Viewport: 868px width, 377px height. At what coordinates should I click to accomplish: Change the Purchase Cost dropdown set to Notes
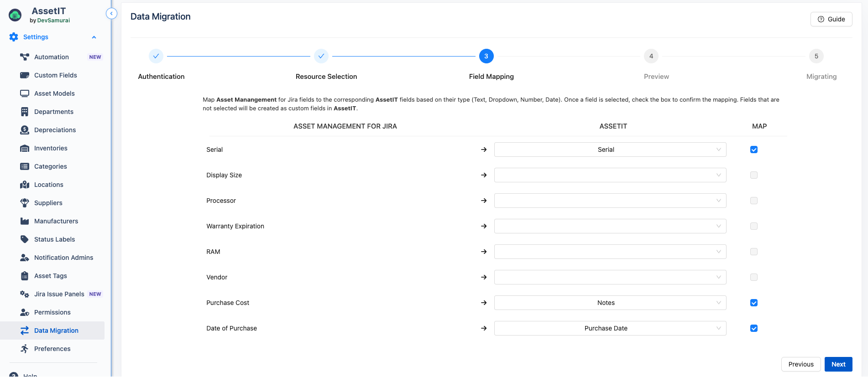click(x=610, y=303)
